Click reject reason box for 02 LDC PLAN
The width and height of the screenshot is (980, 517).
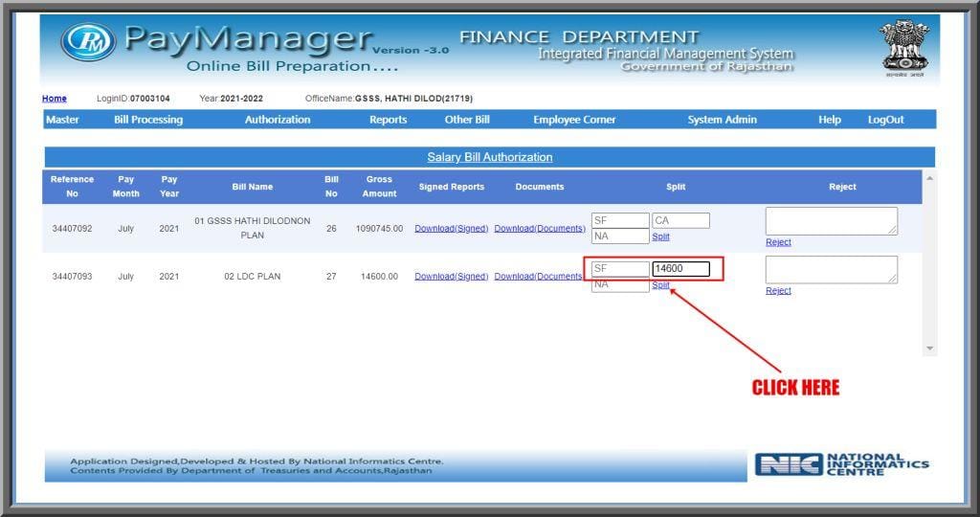pos(832,269)
